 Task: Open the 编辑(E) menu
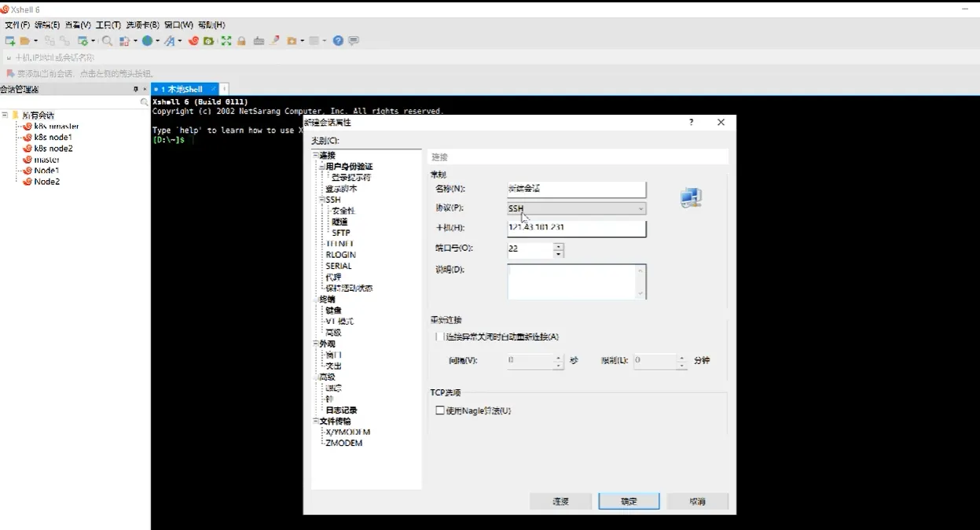47,25
